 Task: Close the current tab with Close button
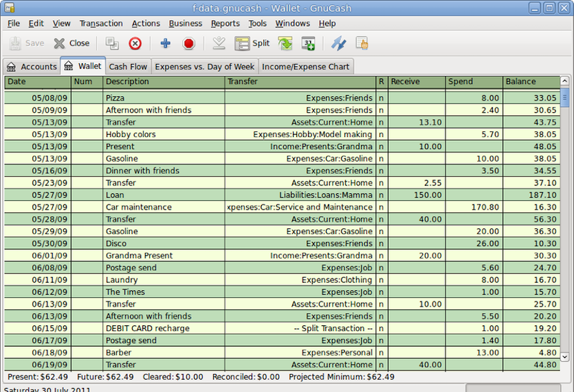(x=71, y=43)
